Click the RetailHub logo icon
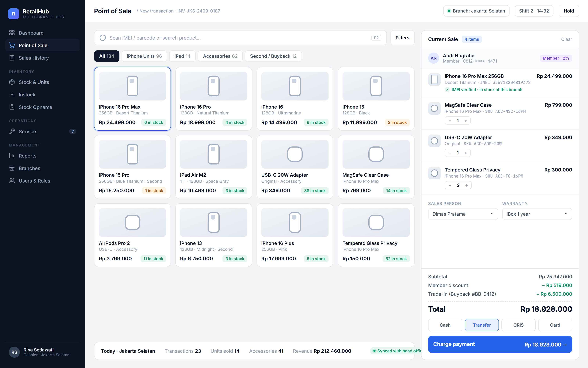The image size is (588, 368). (x=14, y=14)
